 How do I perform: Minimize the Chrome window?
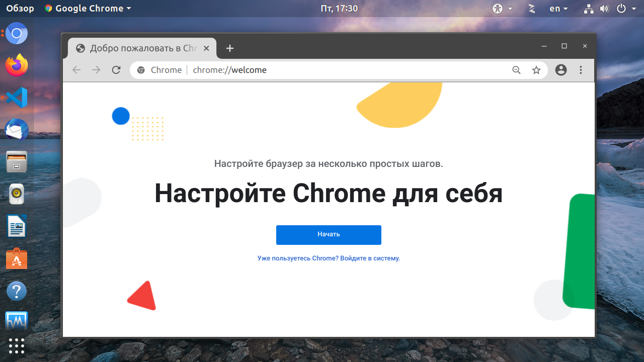(544, 46)
